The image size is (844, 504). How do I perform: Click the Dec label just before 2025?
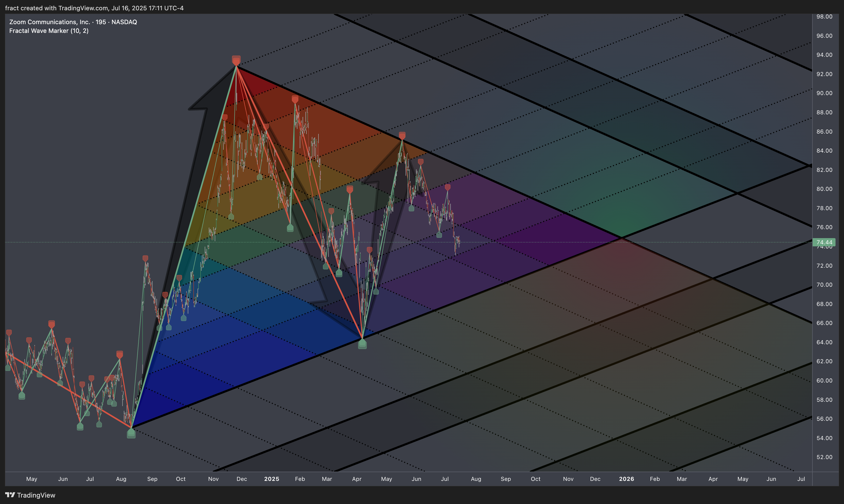click(x=242, y=479)
